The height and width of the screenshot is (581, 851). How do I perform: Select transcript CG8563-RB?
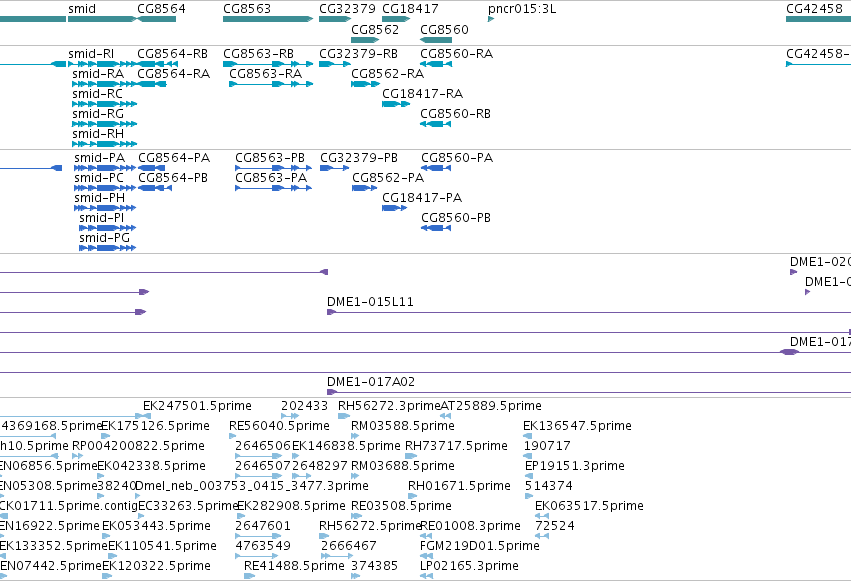click(258, 54)
